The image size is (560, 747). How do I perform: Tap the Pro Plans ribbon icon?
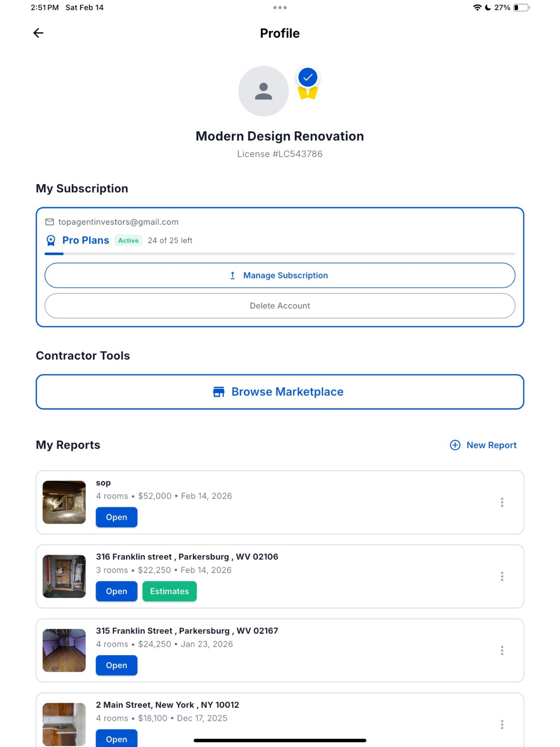[x=51, y=240]
